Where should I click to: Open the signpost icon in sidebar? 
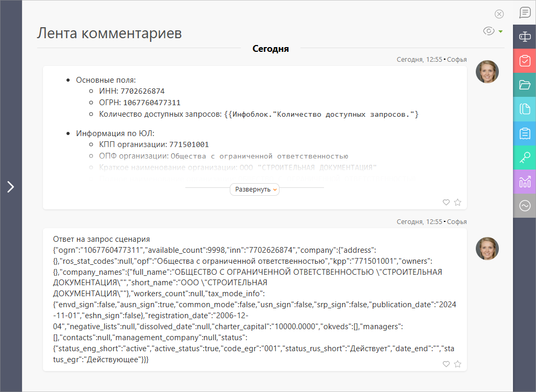pyautogui.click(x=524, y=37)
